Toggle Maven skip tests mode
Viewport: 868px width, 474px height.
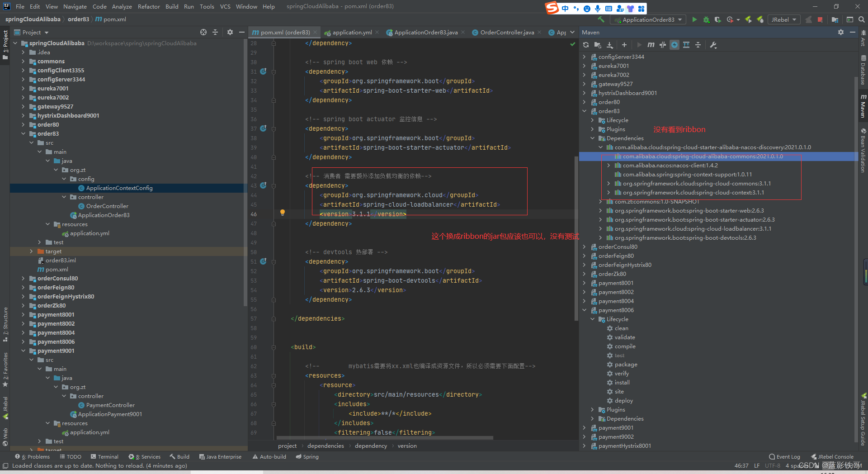tap(675, 45)
